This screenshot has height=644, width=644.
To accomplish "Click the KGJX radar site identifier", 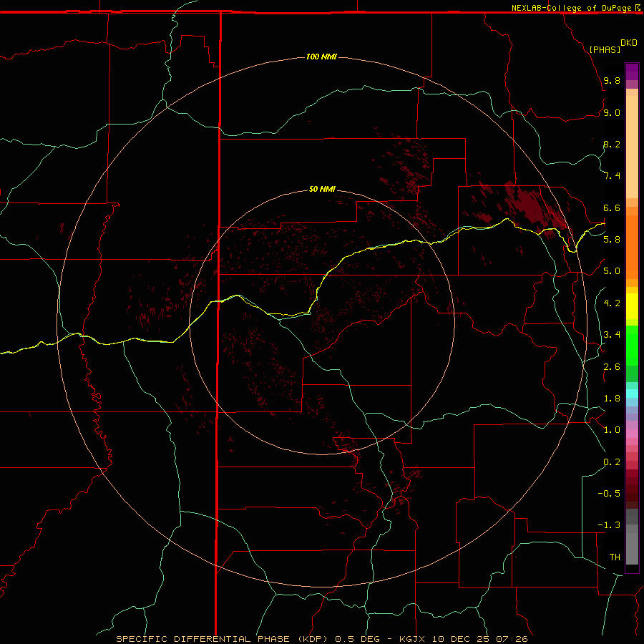I will 412,639.
